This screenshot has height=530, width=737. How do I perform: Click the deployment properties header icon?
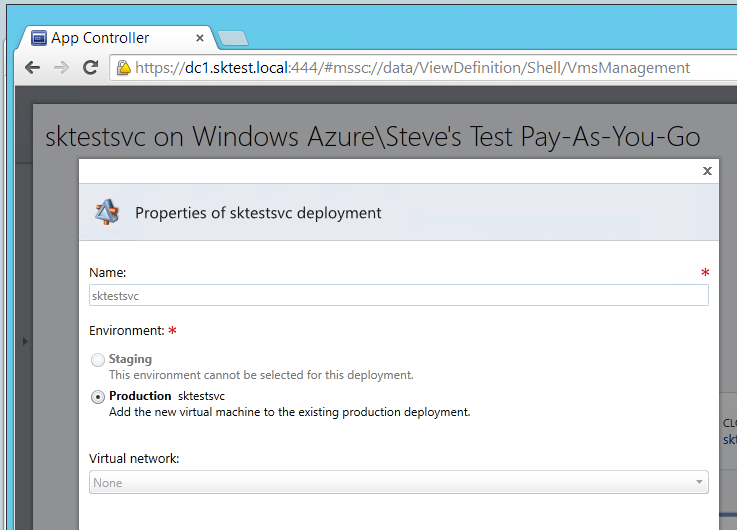point(107,212)
